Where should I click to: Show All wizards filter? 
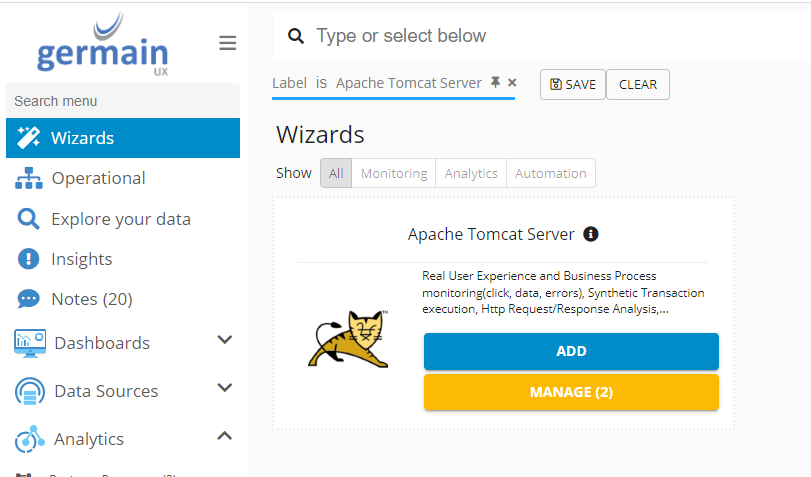[336, 173]
